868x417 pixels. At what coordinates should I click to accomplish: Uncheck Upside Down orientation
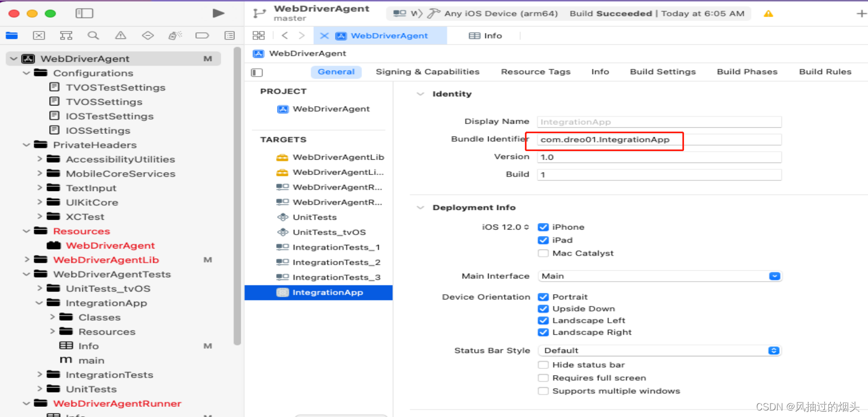click(543, 309)
